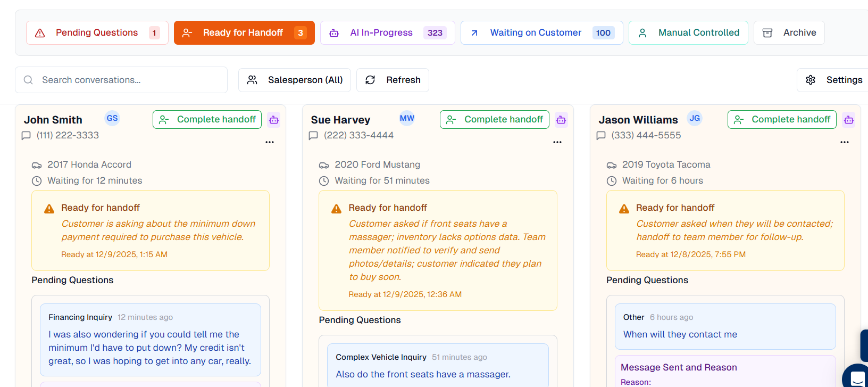
Task: Click the AI robot icon on Sue Harvey's card
Action: pyautogui.click(x=561, y=120)
